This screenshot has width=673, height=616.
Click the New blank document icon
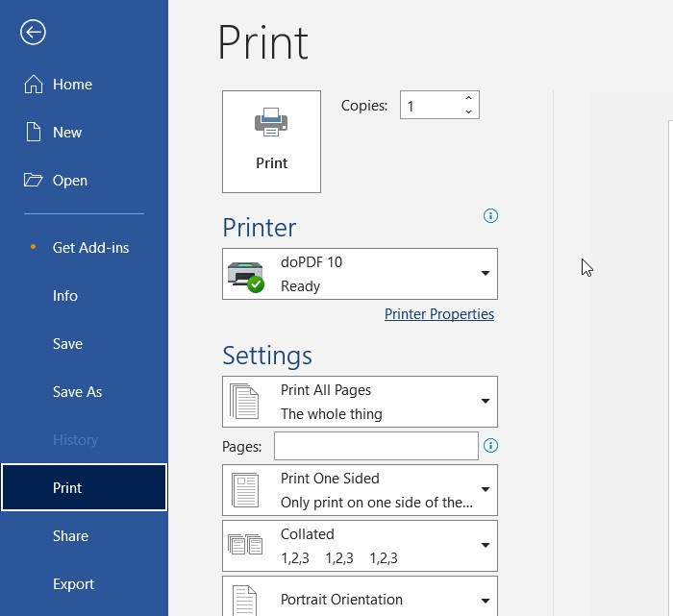pos(34,132)
